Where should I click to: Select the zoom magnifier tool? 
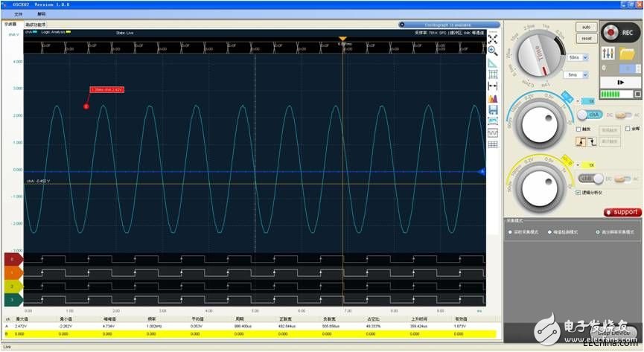coord(492,51)
